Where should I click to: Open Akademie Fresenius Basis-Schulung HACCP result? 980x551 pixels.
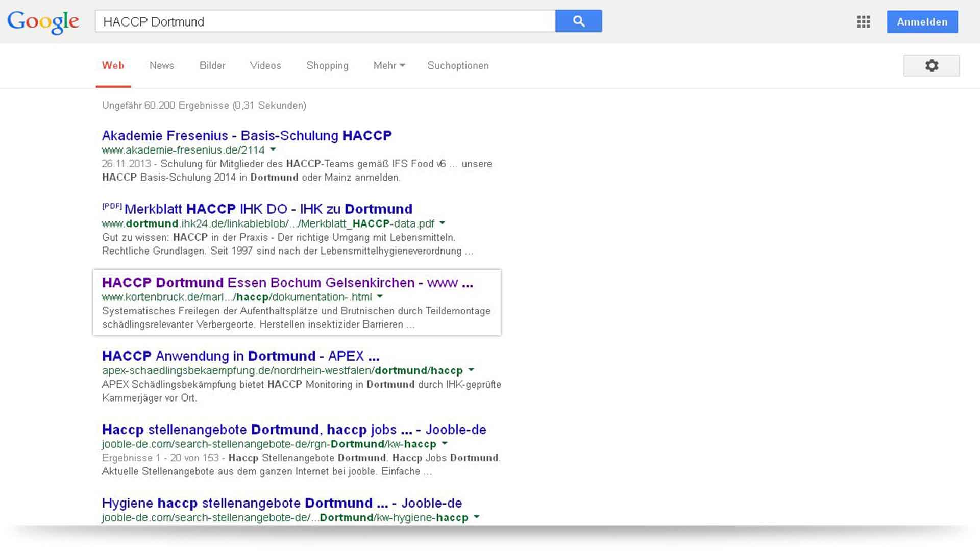point(247,136)
